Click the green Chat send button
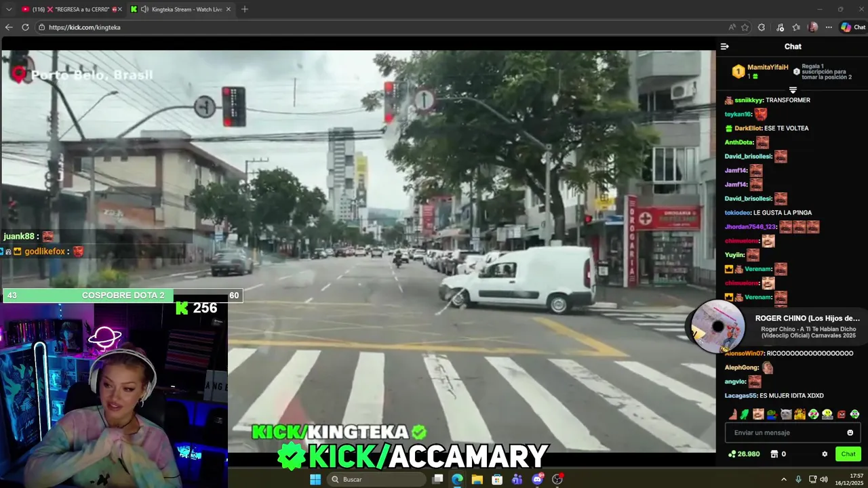 coord(848,454)
